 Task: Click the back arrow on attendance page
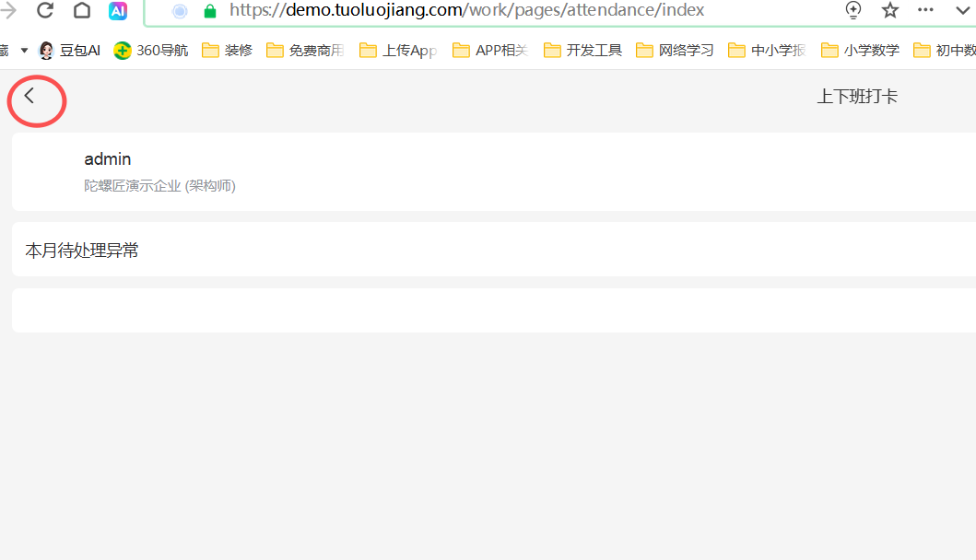[x=29, y=96]
